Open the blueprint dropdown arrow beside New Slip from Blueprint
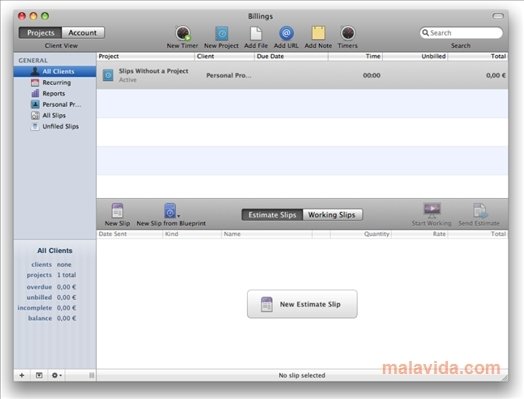 pos(178,216)
